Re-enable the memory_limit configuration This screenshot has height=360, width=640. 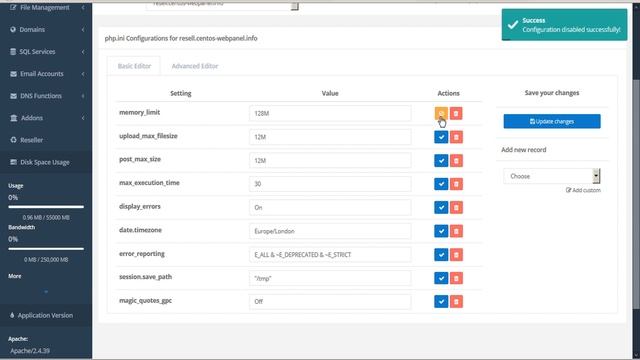click(441, 113)
